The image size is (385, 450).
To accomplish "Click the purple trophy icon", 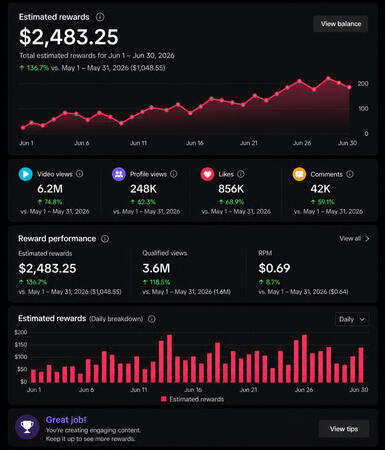I will click(27, 427).
